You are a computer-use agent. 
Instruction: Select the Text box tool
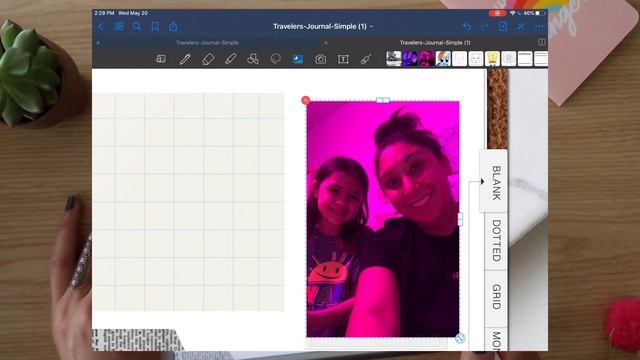point(343,59)
